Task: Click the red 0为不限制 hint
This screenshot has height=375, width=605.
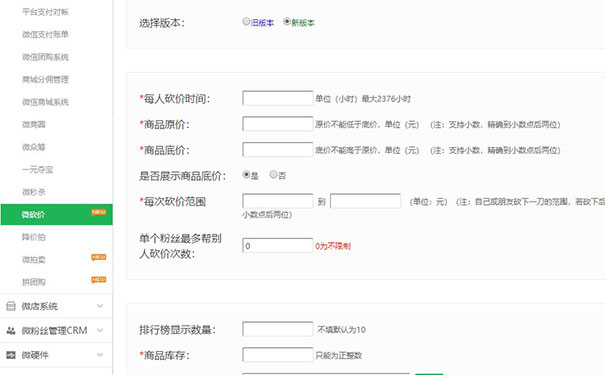Action: pyautogui.click(x=333, y=246)
